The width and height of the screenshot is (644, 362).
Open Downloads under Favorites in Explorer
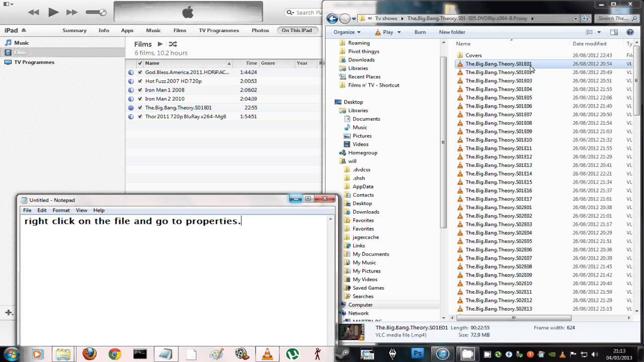tap(361, 60)
